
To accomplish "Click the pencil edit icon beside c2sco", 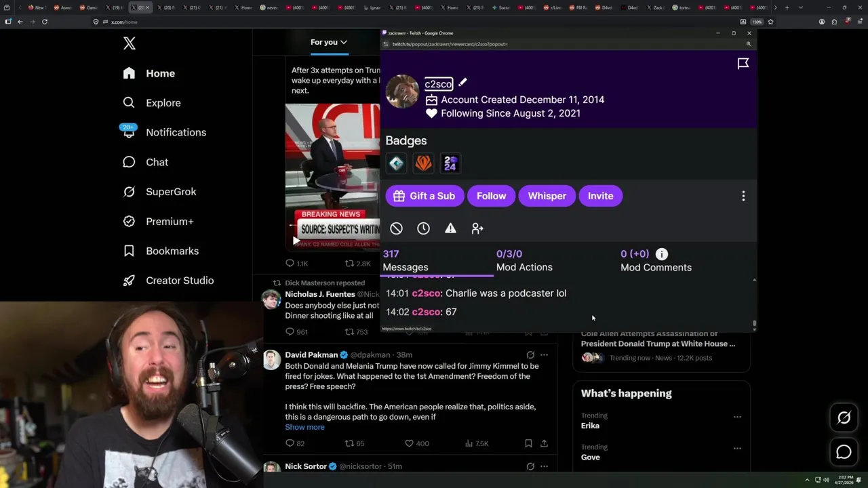I will (462, 83).
